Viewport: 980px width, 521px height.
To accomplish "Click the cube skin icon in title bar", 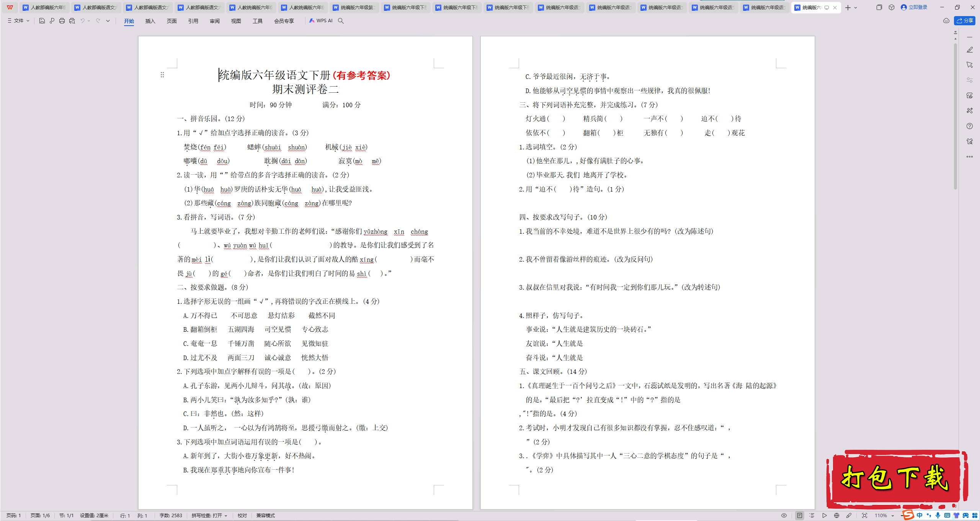I will click(x=892, y=7).
